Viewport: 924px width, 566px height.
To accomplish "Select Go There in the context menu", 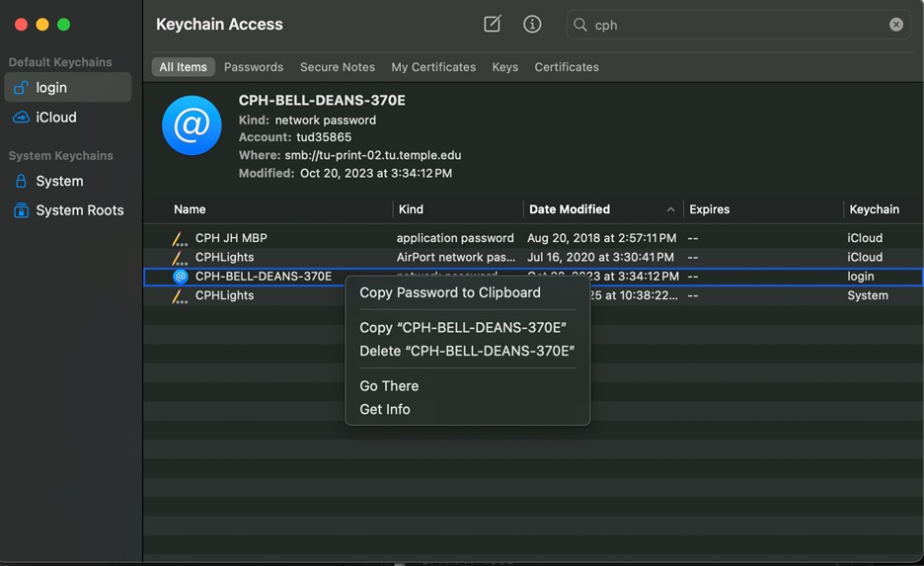I will [389, 386].
